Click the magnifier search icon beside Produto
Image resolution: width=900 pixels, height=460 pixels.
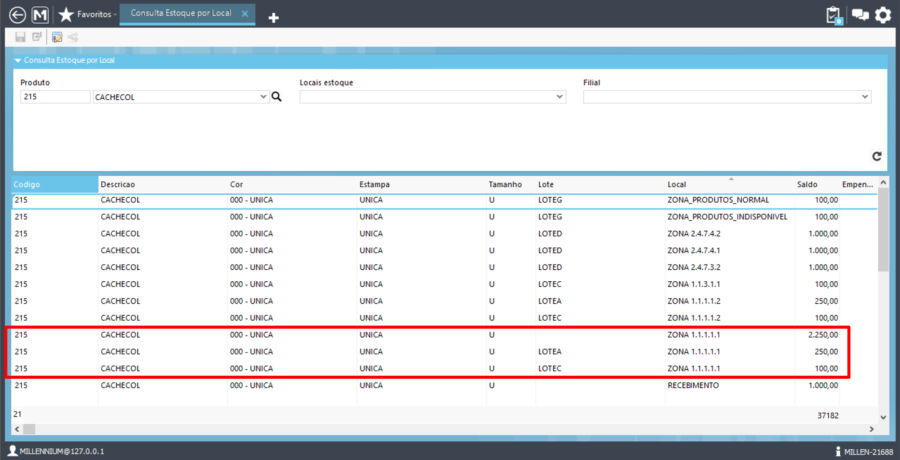[x=277, y=97]
